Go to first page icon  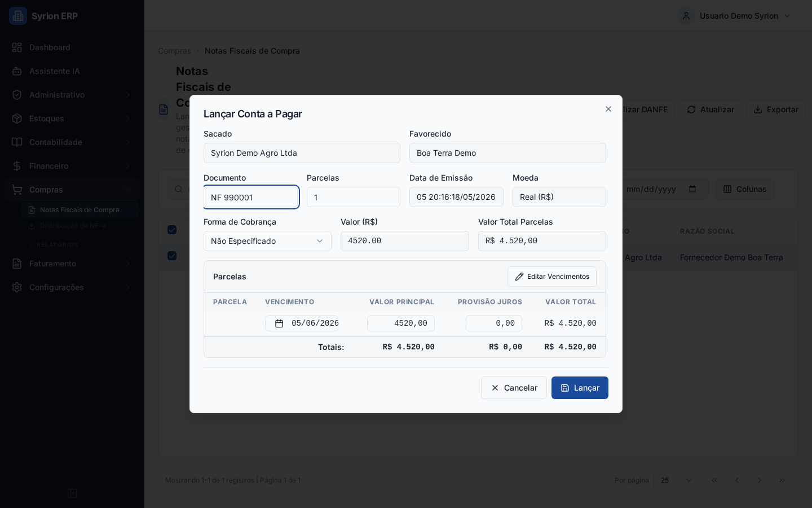[714, 480]
